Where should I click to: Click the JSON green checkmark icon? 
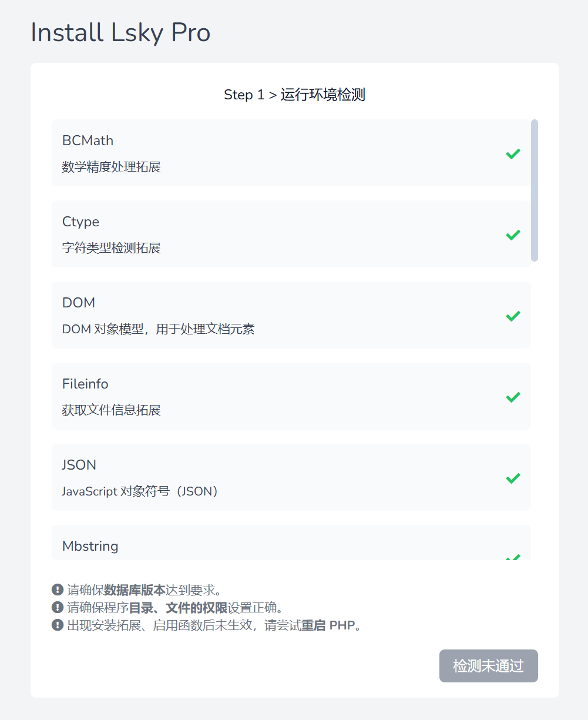[x=513, y=478]
